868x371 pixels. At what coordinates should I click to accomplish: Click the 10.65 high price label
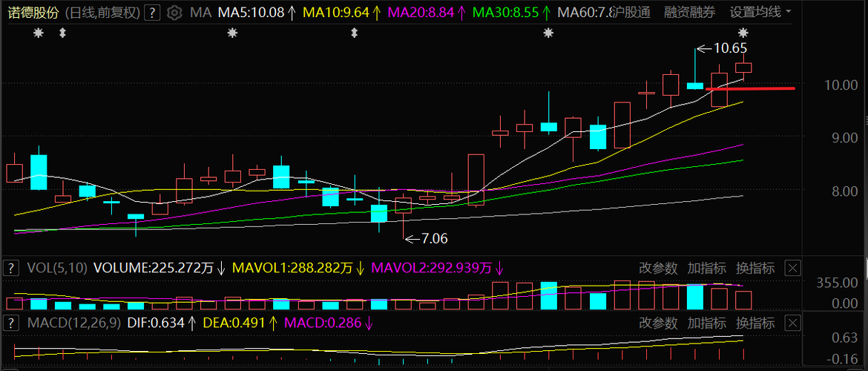point(730,48)
